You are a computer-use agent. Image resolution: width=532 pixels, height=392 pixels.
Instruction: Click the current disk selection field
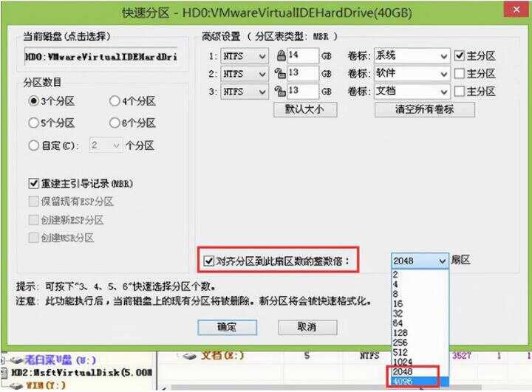pyautogui.click(x=101, y=56)
